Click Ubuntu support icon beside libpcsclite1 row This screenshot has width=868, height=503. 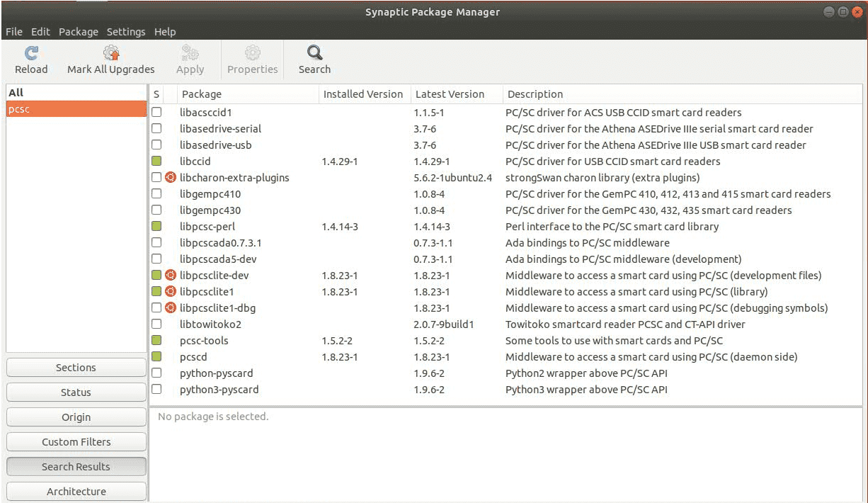tap(170, 292)
